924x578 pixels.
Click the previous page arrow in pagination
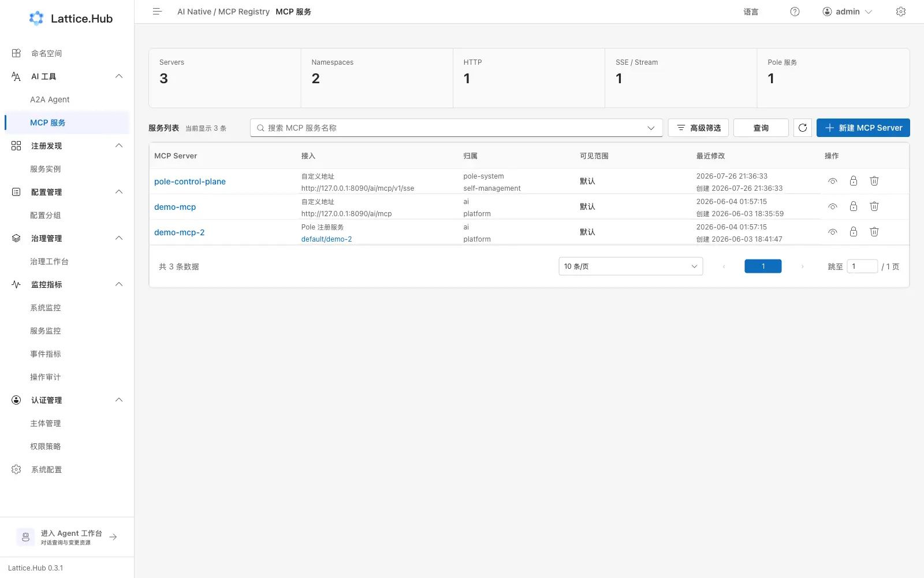(724, 266)
